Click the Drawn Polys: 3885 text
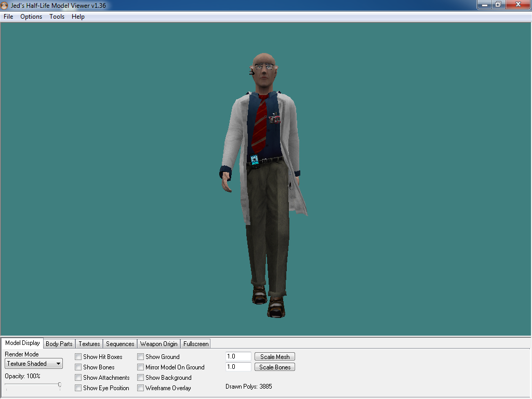 point(249,387)
